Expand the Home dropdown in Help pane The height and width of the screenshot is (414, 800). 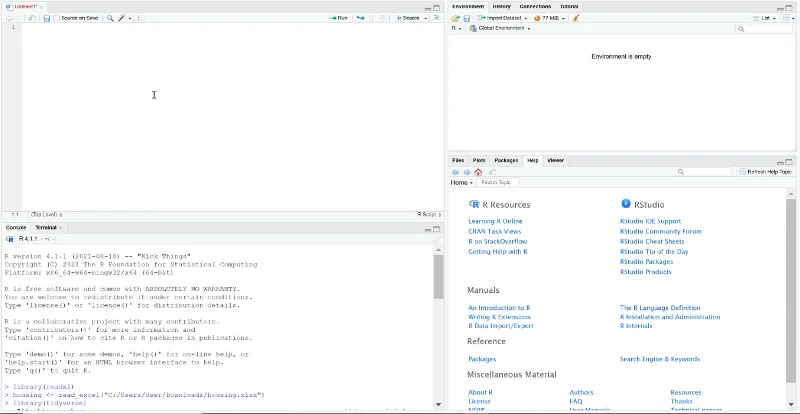tap(462, 182)
